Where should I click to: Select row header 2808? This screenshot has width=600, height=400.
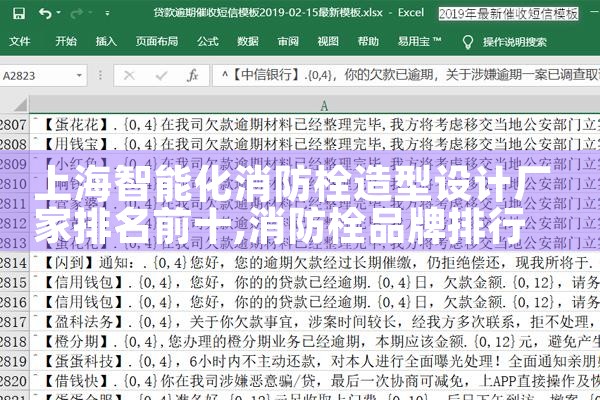point(14,144)
